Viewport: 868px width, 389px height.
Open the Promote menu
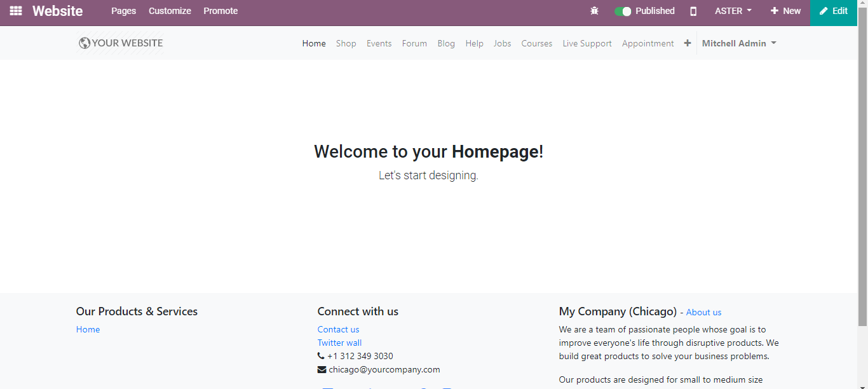pos(220,11)
